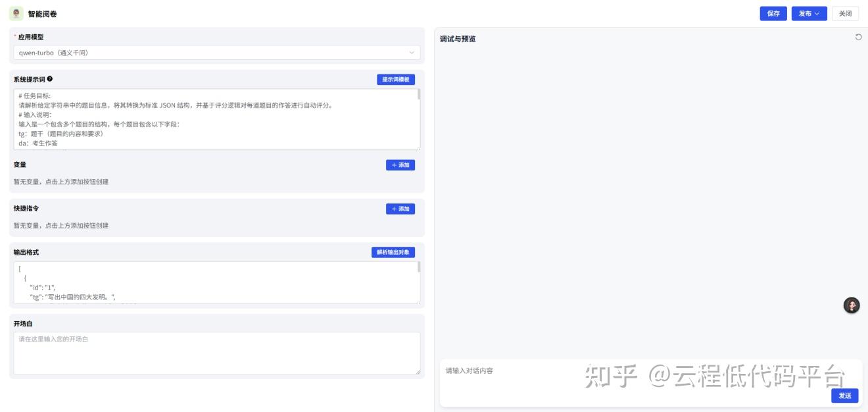Click the 调试与预览 heading
This screenshot has width=868, height=412.
point(458,39)
